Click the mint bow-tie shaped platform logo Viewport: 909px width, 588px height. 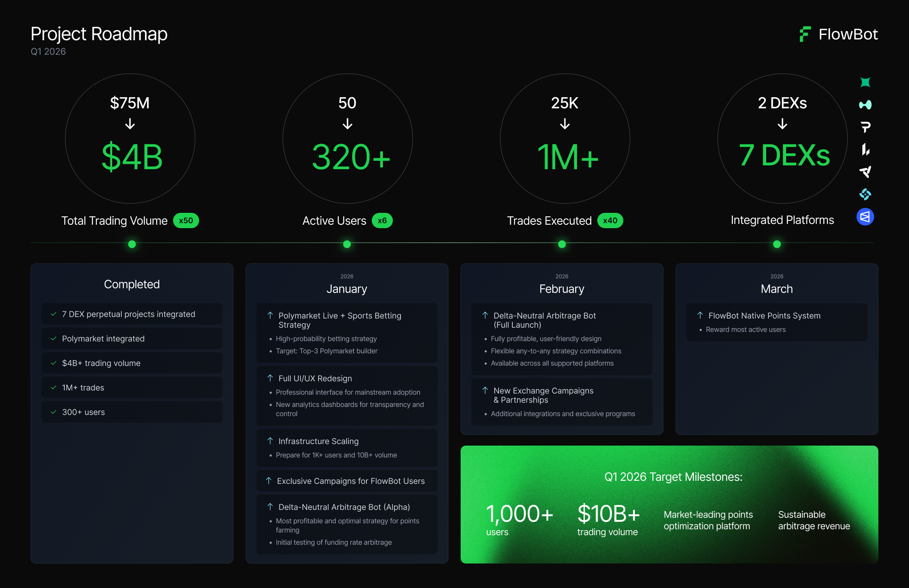coord(865,105)
